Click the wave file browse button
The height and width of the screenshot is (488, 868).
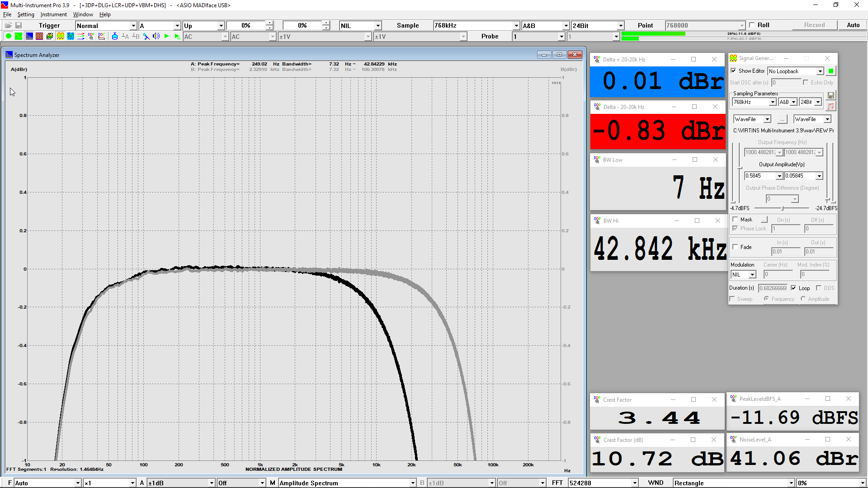coord(782,119)
